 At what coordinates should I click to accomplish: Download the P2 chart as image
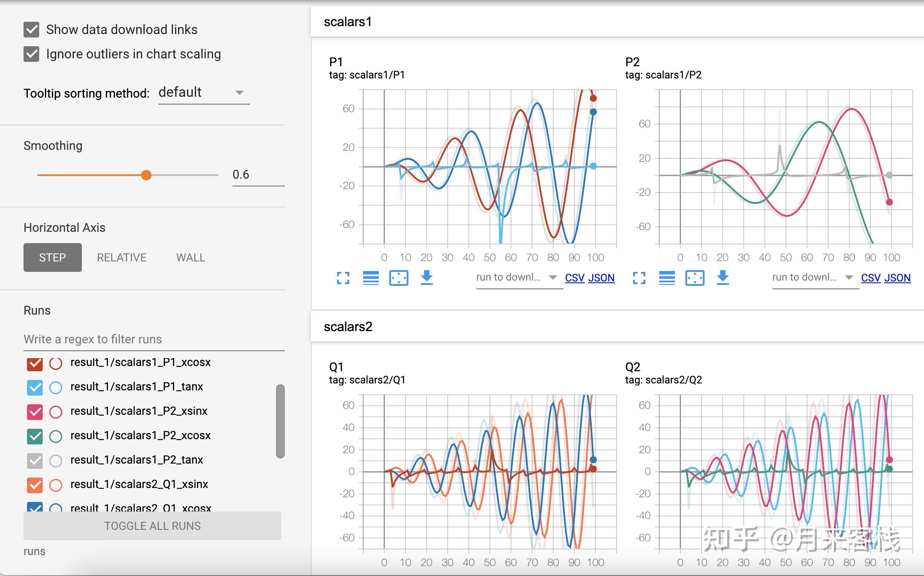pos(723,278)
